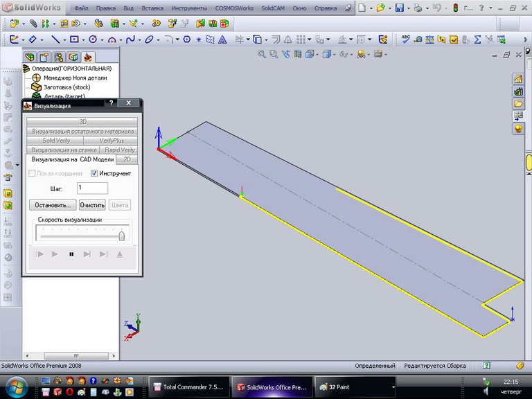Pause the simulation playback

(71, 254)
